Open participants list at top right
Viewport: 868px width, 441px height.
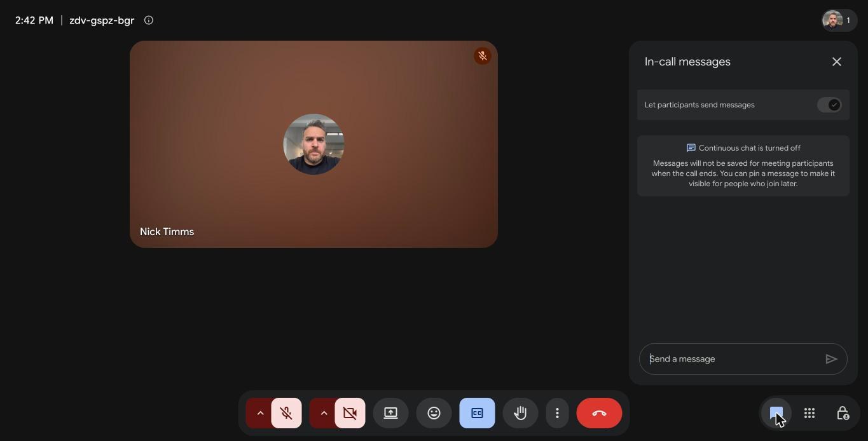(x=839, y=20)
